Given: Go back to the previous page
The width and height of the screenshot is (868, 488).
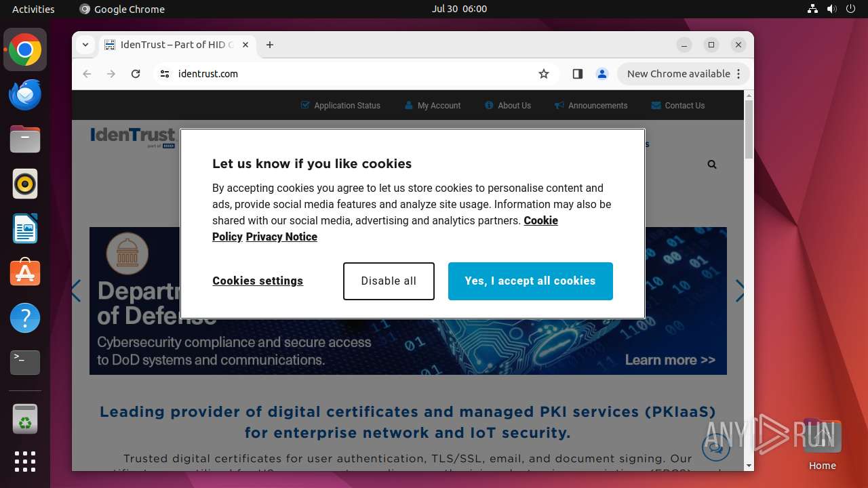Looking at the screenshot, I should pos(87,74).
